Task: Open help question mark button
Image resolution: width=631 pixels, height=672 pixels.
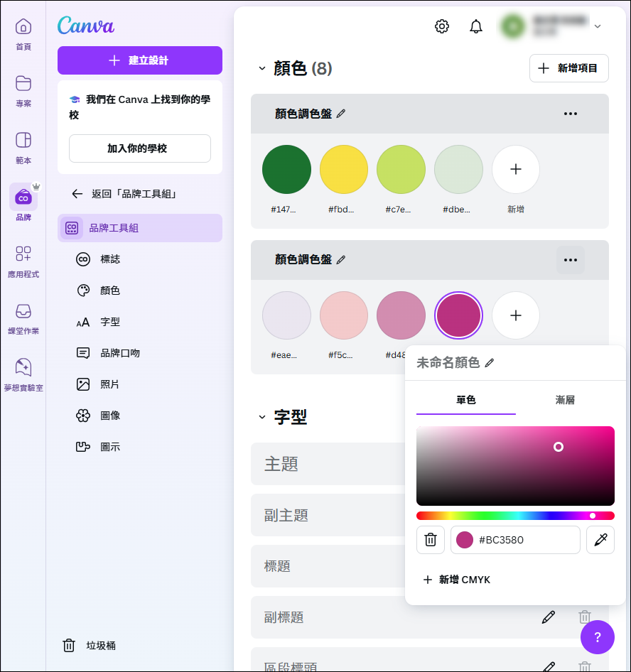Action: coord(597,637)
